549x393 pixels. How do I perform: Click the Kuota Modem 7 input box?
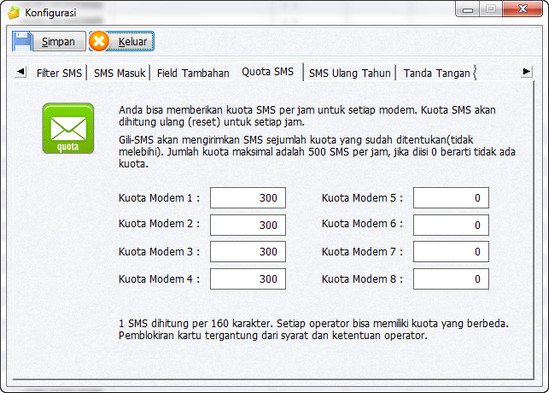[451, 251]
